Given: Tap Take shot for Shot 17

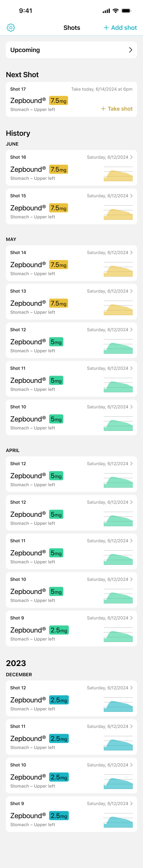Looking at the screenshot, I should pos(116,109).
